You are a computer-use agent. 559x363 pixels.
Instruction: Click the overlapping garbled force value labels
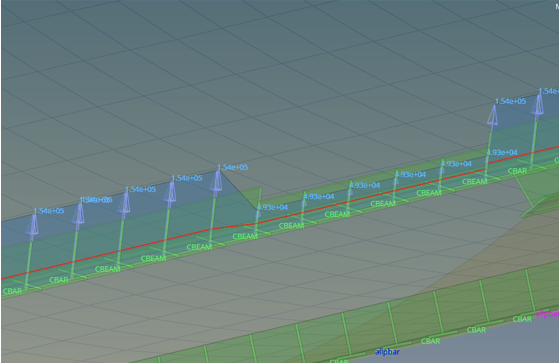(x=96, y=200)
